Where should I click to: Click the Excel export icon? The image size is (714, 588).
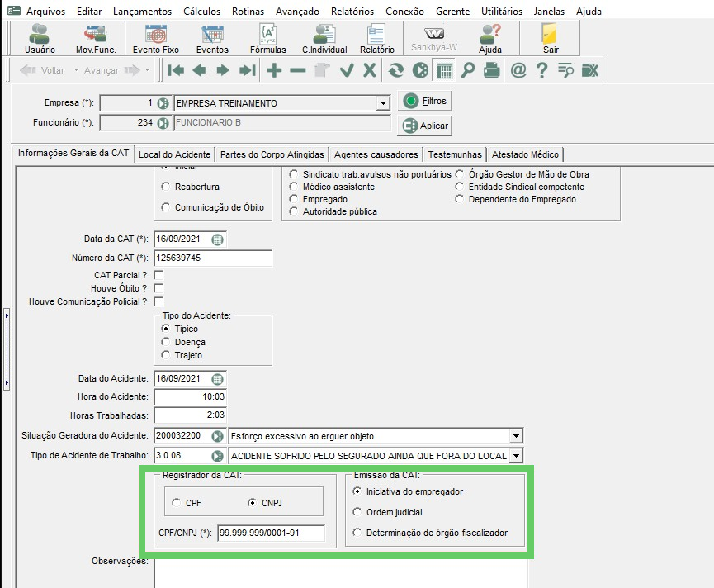pos(590,70)
